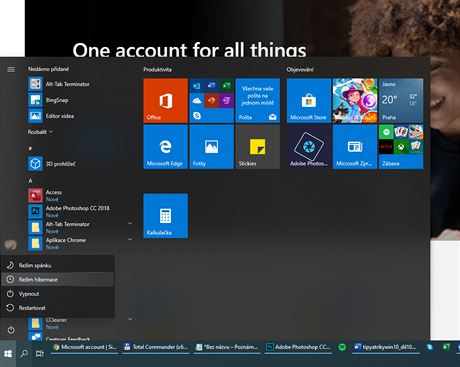Switch to tipyatrikywin10 Word document

[x=386, y=347]
